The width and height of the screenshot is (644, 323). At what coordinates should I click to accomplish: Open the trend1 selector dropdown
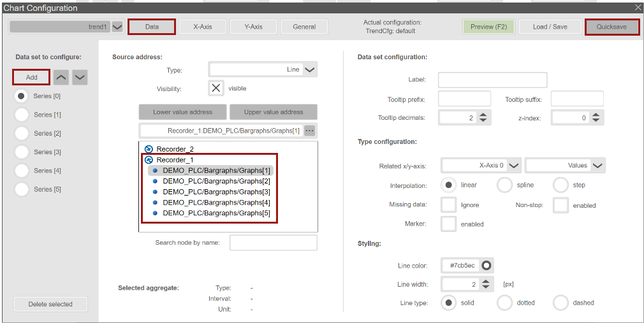click(117, 27)
